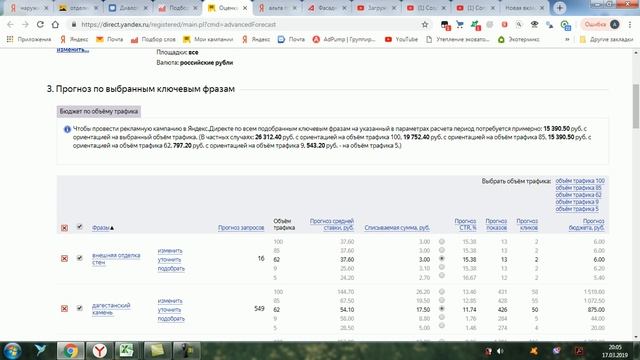640x360 pixels.
Task: Click the Ошибка profile button
Action: 601,24
